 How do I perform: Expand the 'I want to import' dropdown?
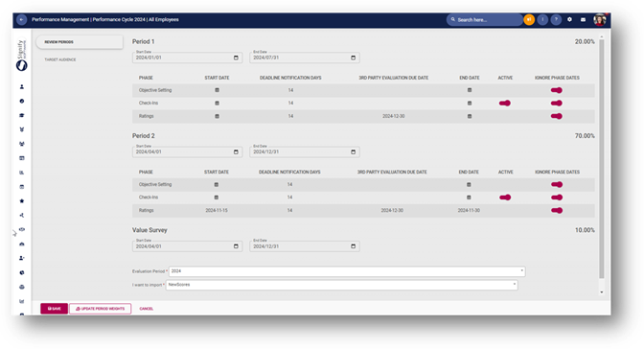click(x=515, y=285)
